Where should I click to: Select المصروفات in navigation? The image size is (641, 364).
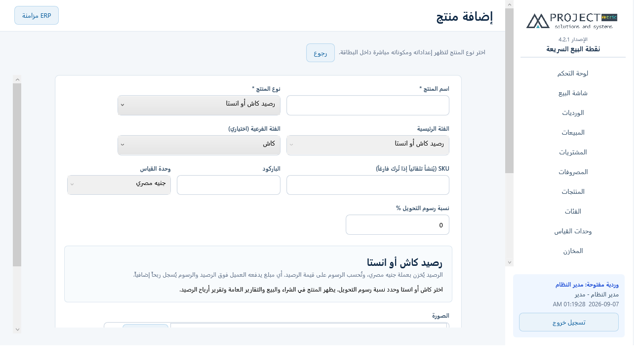(573, 172)
